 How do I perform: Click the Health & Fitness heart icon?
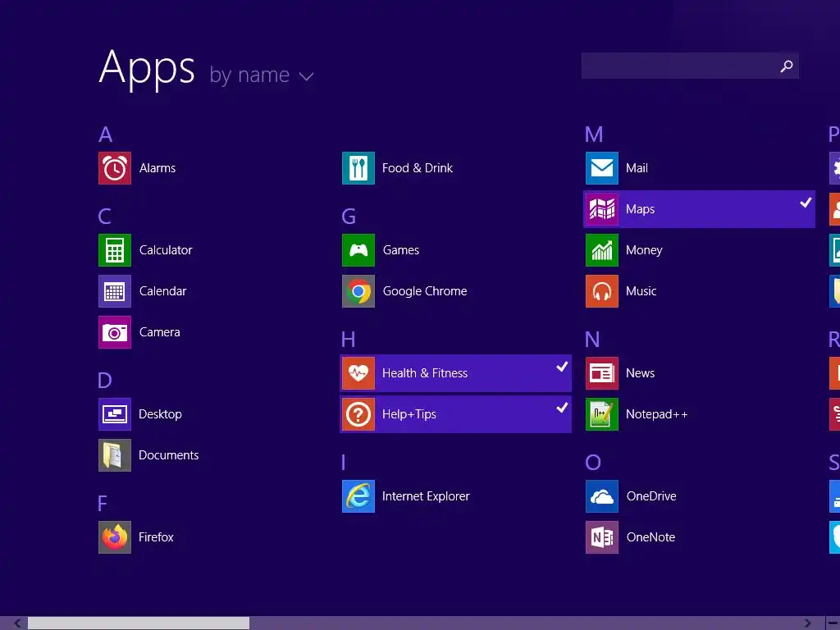click(358, 373)
